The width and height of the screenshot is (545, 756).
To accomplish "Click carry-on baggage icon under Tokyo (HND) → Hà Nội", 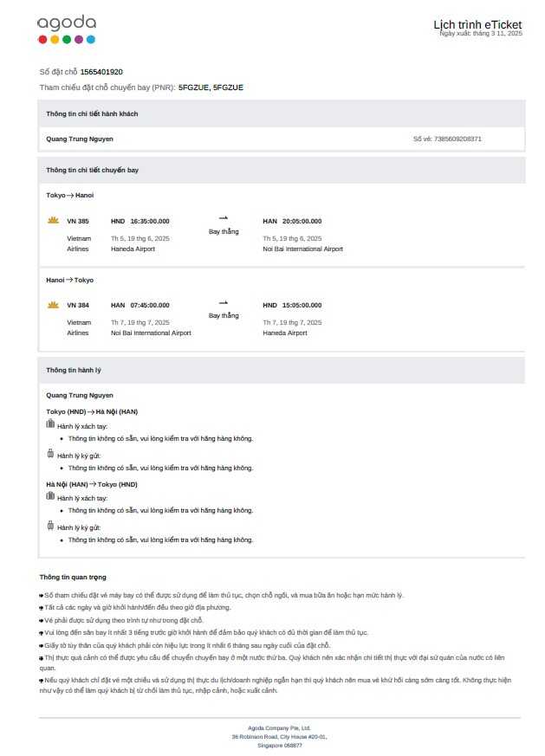I will pyautogui.click(x=50, y=424).
